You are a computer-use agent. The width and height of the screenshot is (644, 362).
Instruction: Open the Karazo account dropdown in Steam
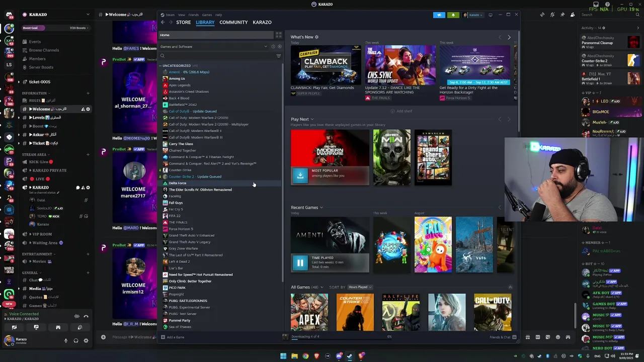click(473, 15)
